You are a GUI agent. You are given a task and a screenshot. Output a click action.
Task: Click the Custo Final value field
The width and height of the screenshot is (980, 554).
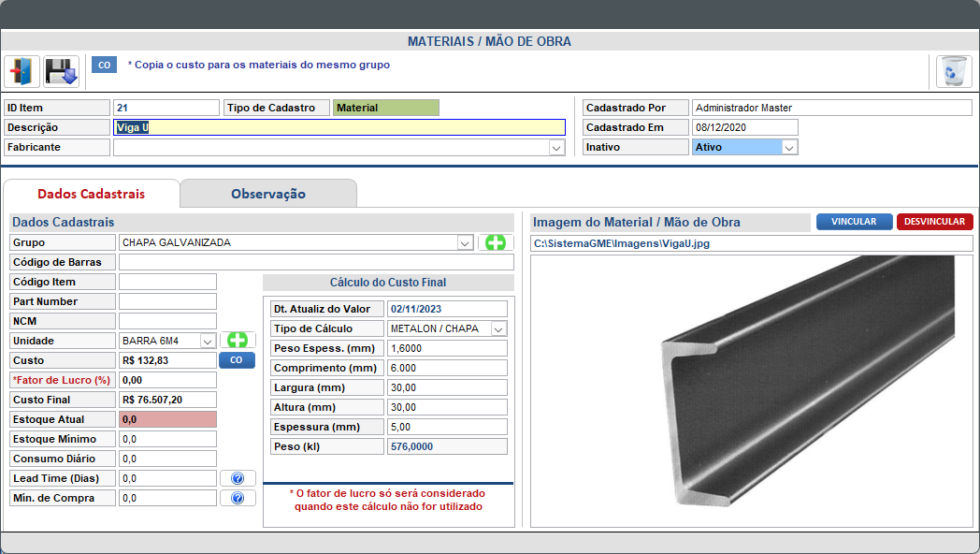[x=167, y=401]
